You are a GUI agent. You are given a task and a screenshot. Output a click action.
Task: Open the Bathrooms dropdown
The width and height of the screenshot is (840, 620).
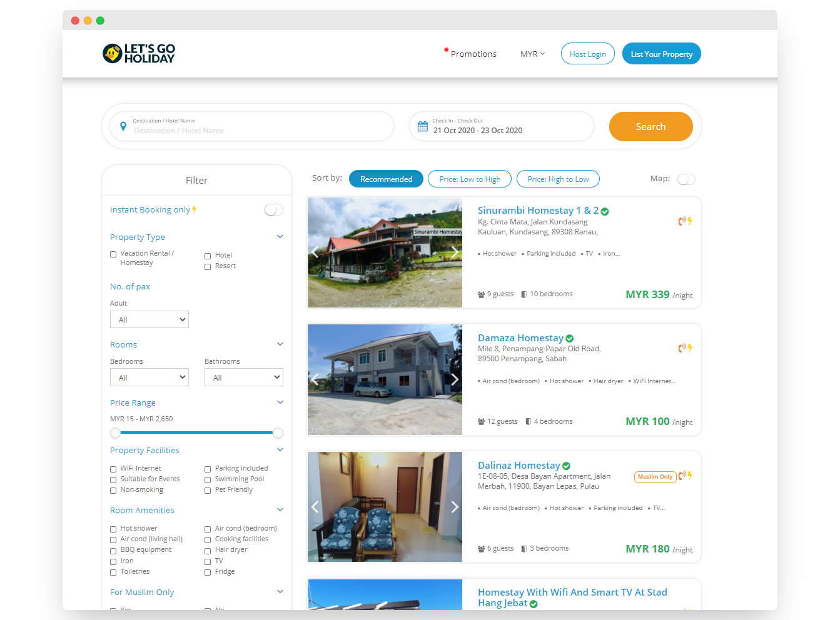243,377
